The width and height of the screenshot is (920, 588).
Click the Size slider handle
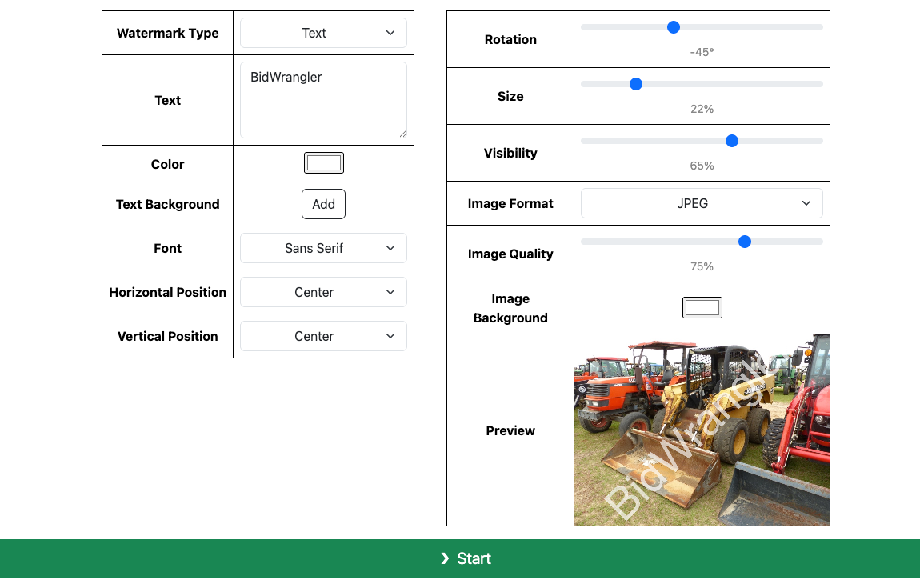click(636, 84)
